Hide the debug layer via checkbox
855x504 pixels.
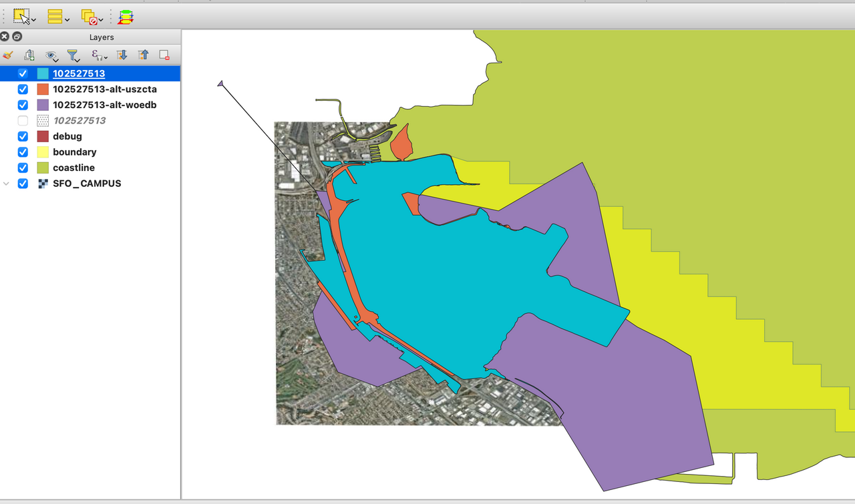point(23,136)
